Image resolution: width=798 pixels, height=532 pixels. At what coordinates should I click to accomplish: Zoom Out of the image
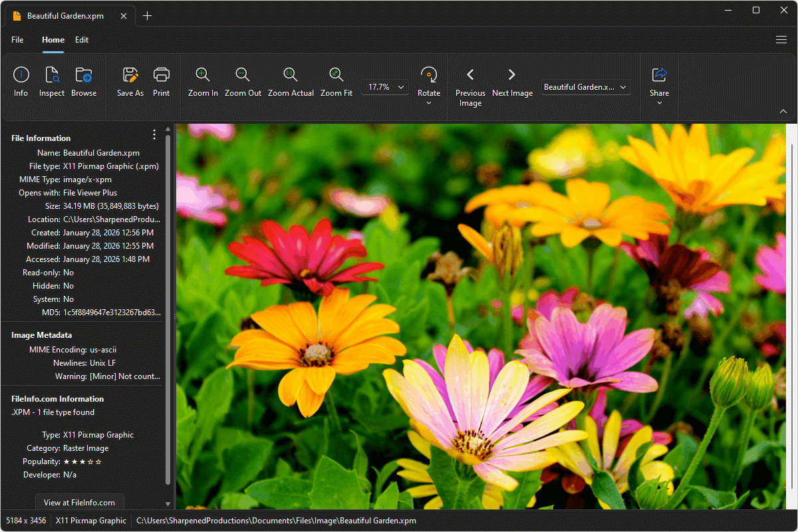243,81
